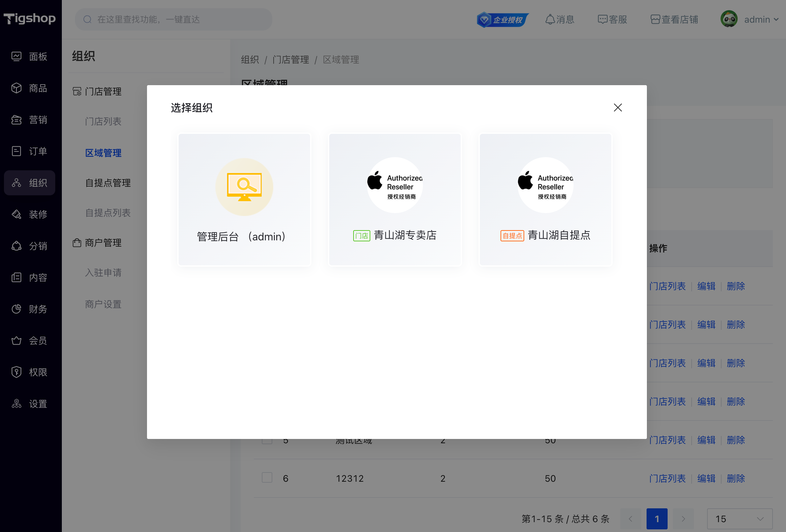Click 门店管理 in the breadcrumb
Image resolution: width=786 pixels, height=532 pixels.
pyautogui.click(x=290, y=60)
